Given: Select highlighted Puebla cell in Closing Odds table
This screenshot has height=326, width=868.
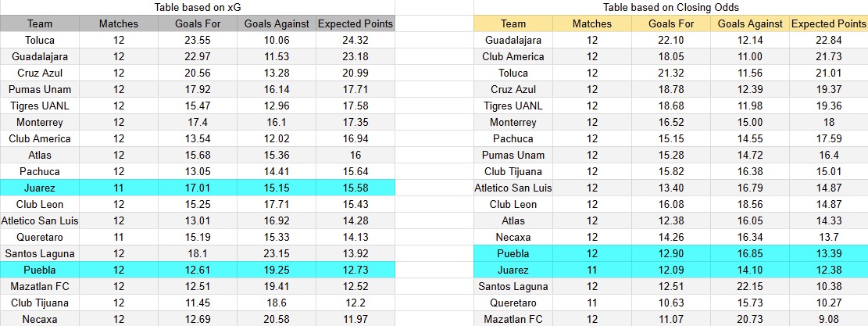Looking at the screenshot, I should [x=513, y=253].
